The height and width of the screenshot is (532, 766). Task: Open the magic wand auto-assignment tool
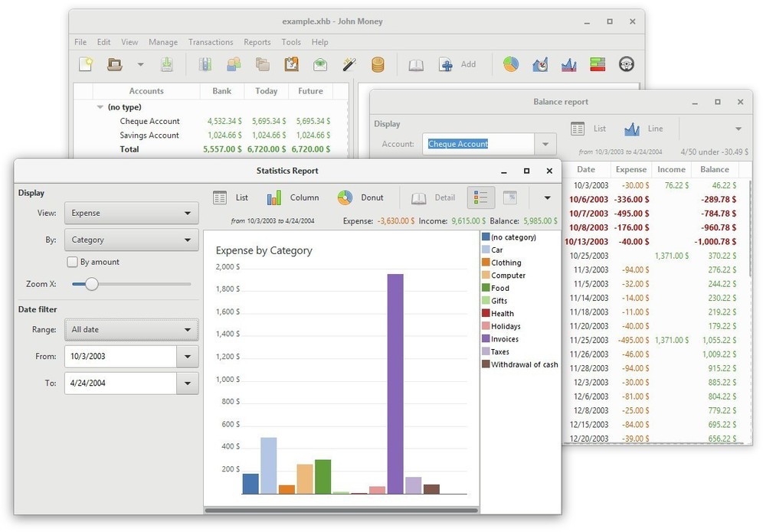coord(349,64)
